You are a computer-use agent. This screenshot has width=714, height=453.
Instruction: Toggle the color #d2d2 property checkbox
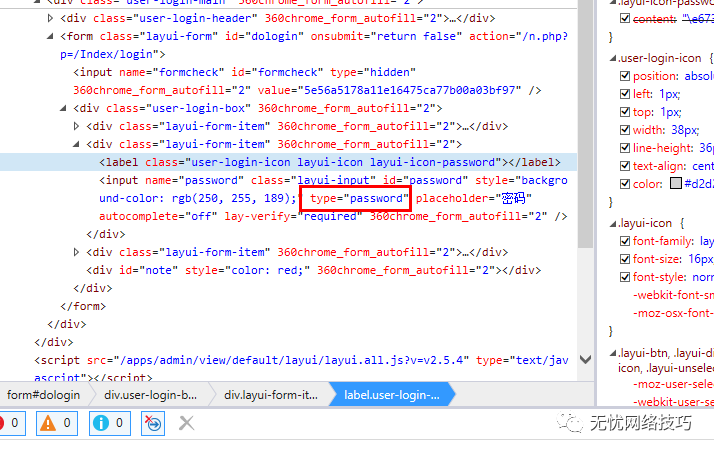click(625, 183)
